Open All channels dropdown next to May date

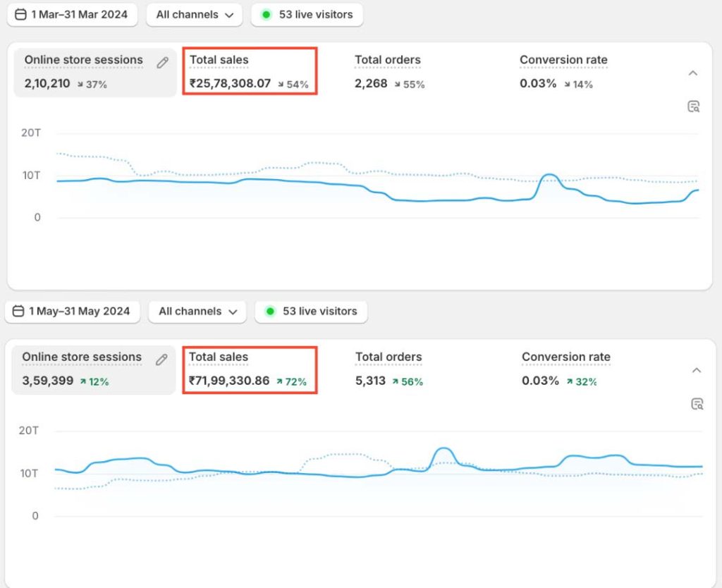tap(197, 311)
